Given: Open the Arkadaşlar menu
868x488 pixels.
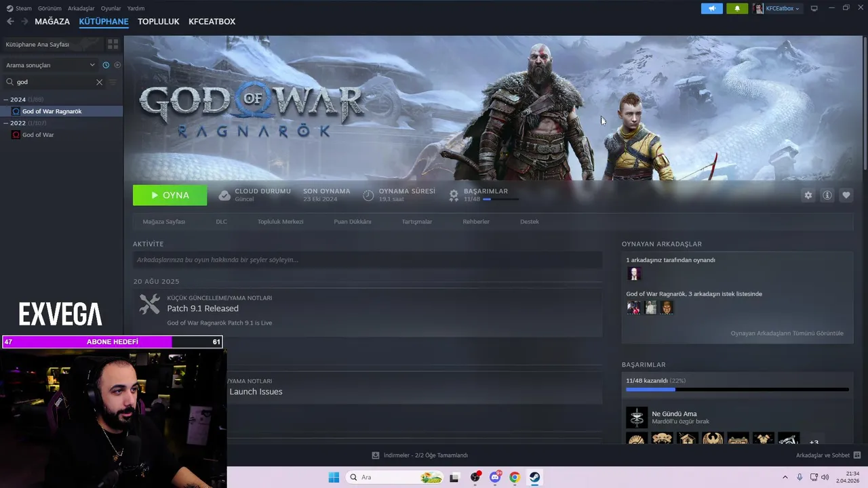Looking at the screenshot, I should 81,8.
